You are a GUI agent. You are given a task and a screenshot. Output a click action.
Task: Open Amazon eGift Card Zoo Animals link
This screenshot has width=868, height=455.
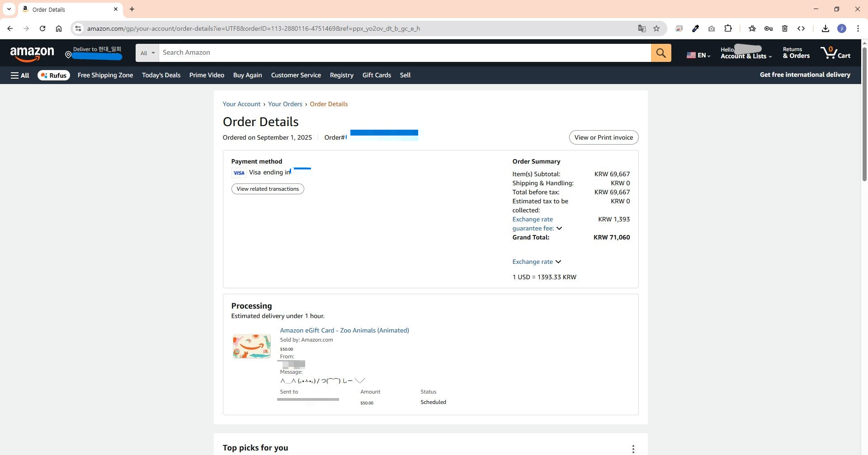tap(344, 330)
